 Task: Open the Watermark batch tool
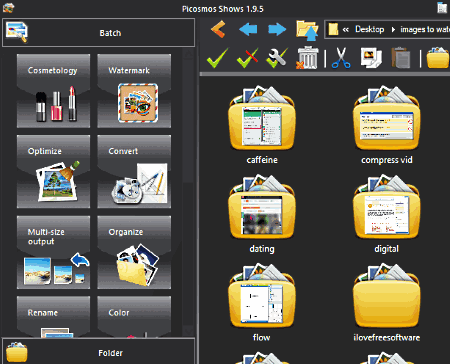click(134, 91)
